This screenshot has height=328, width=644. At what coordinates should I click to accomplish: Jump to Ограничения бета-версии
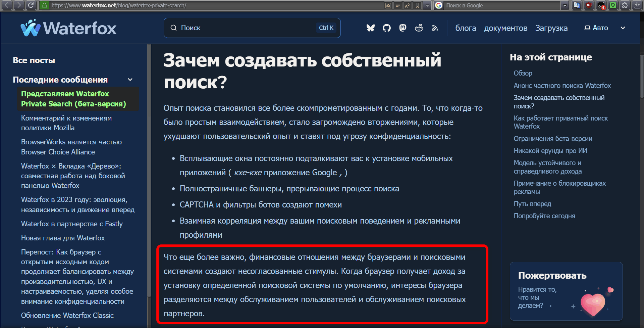click(553, 139)
